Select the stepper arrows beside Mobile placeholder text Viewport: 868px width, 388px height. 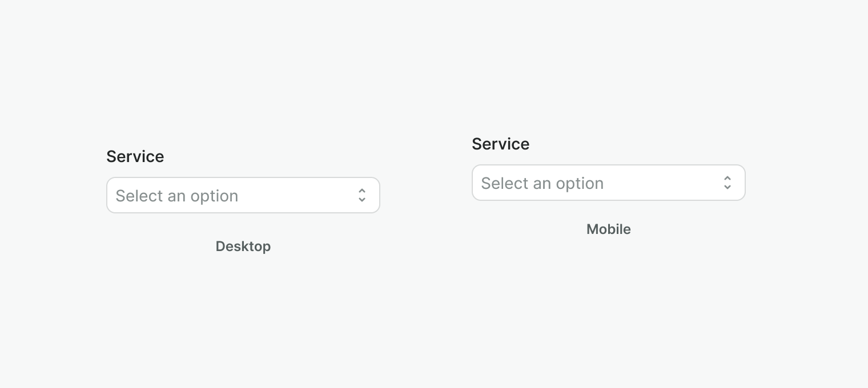click(728, 183)
